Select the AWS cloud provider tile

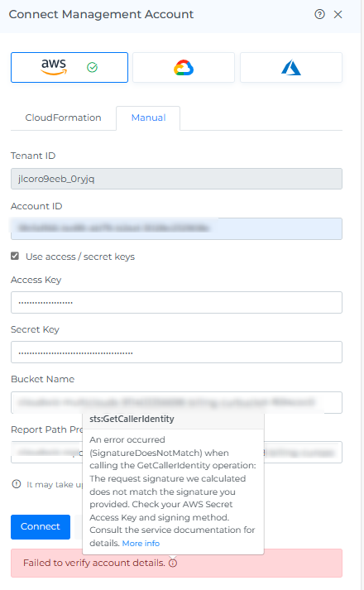click(x=69, y=67)
